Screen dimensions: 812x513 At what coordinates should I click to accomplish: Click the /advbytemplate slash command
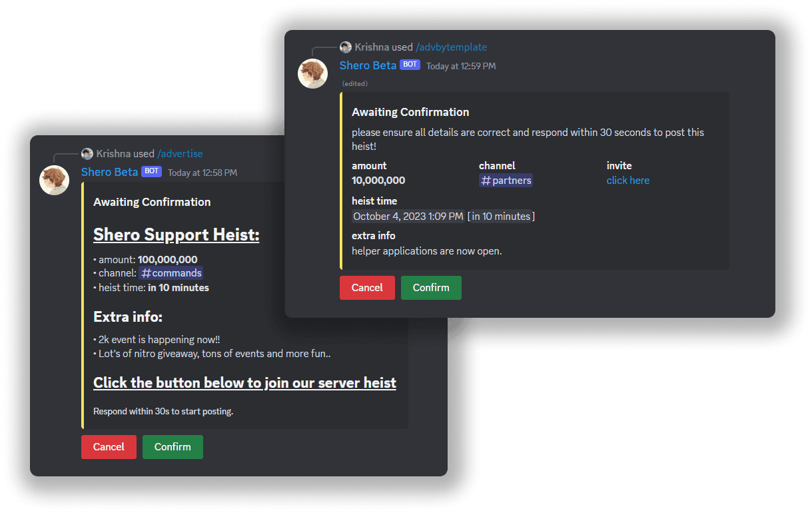click(x=451, y=47)
